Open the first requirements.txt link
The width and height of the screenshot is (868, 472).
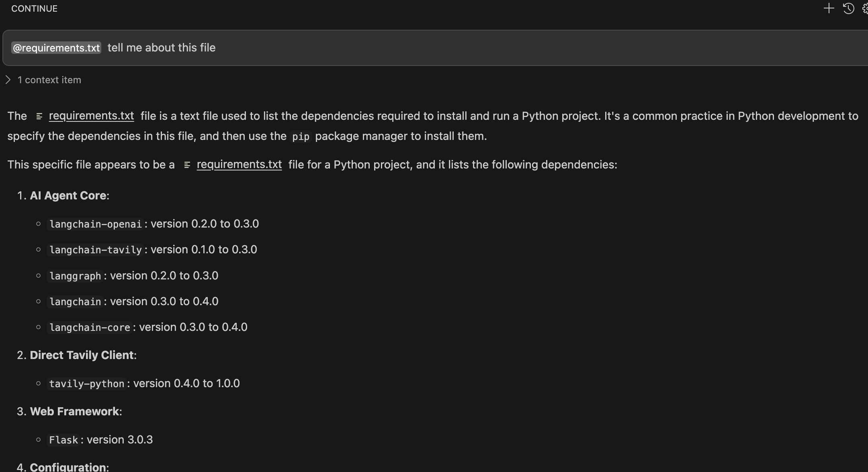91,116
